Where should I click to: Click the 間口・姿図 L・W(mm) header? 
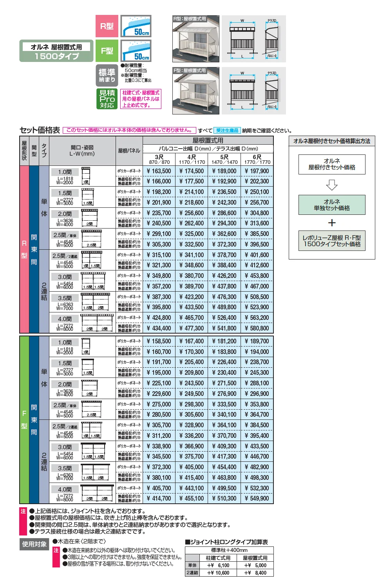82,151
